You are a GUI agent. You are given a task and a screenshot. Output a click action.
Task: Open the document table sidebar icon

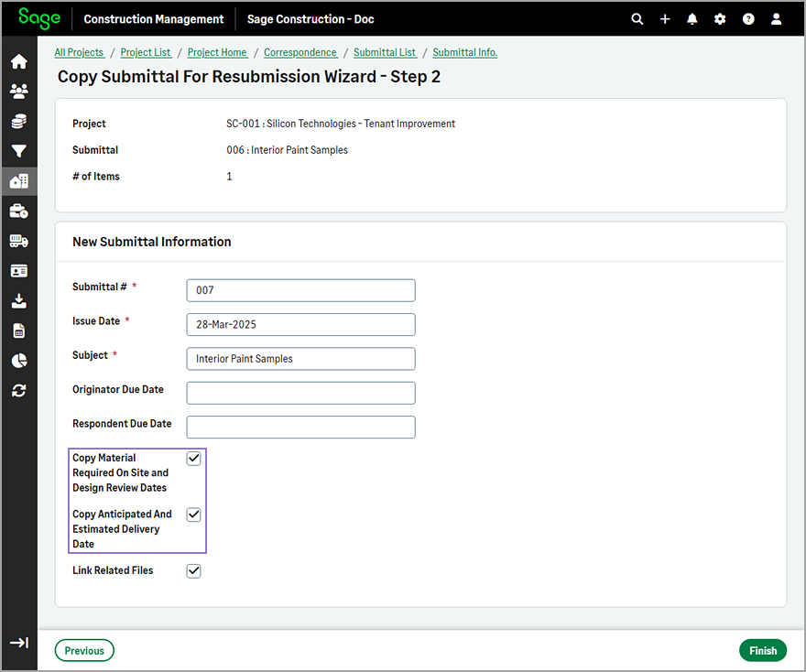(x=19, y=331)
